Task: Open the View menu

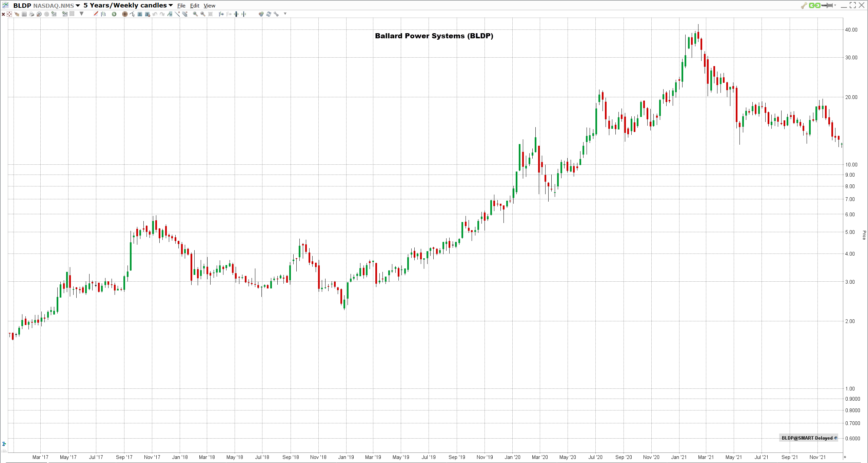Action: pos(210,6)
